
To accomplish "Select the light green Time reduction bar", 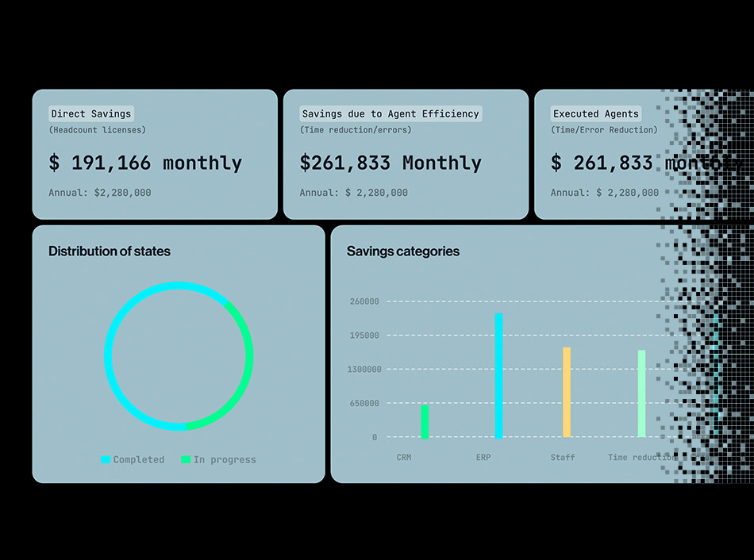I will point(641,393).
